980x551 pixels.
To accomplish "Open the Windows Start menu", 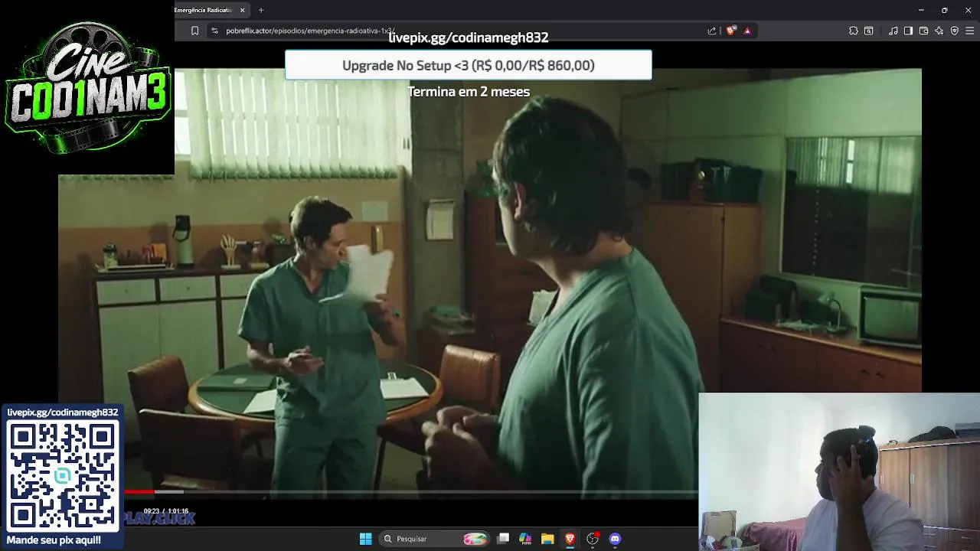I will [x=366, y=539].
